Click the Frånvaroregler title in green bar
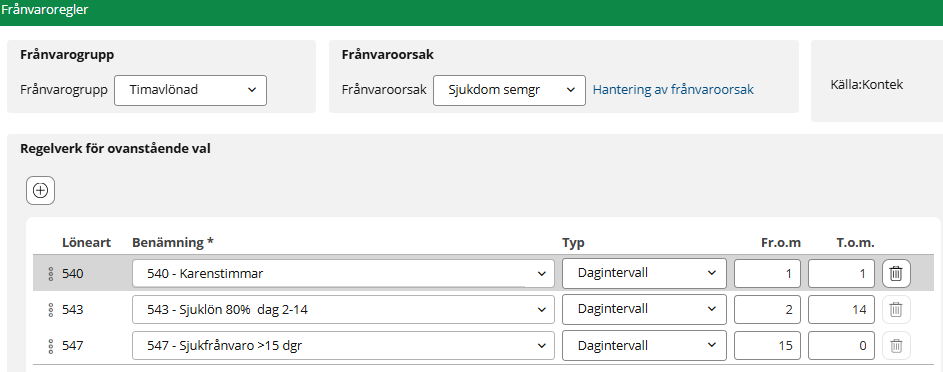This screenshot has width=943, height=372. 45,11
